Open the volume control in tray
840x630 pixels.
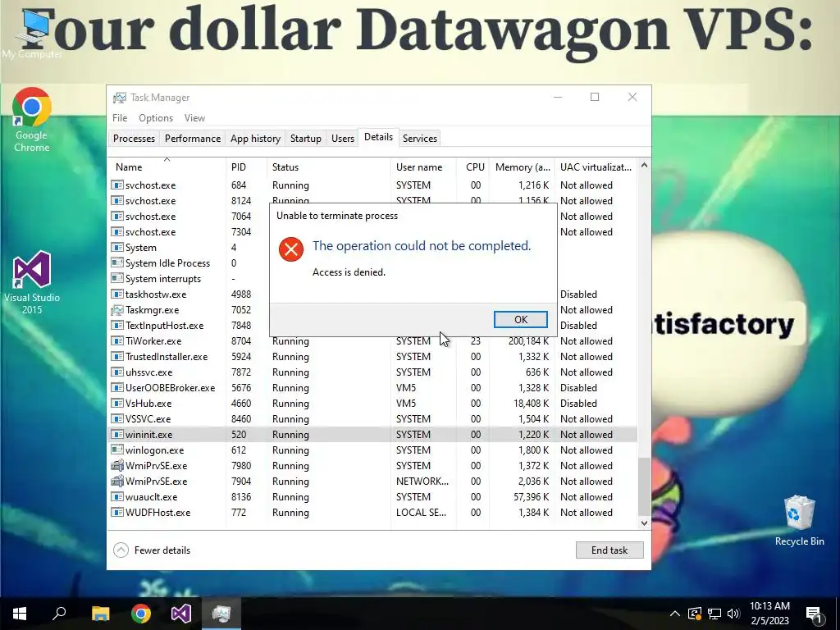tap(733, 614)
